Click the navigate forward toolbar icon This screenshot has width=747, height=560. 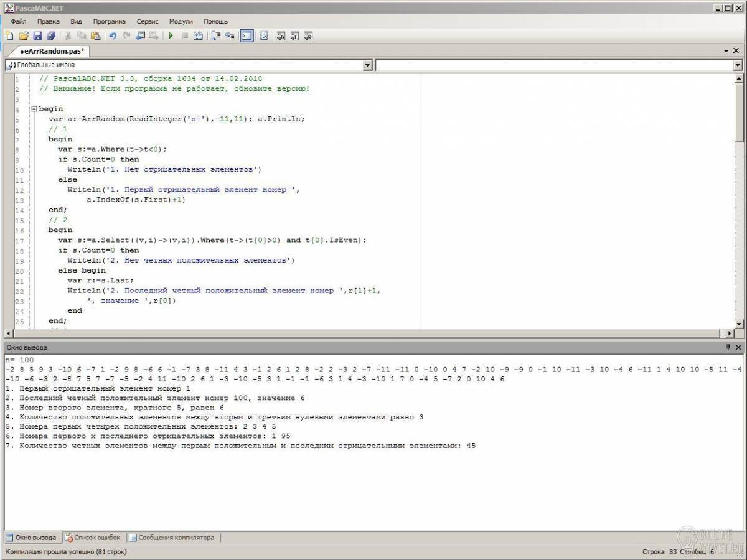tap(154, 36)
